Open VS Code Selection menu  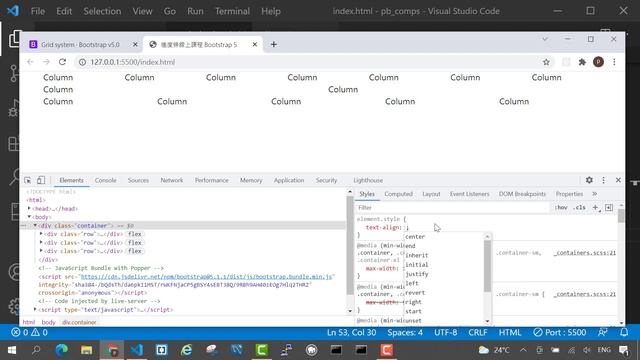coord(102,11)
